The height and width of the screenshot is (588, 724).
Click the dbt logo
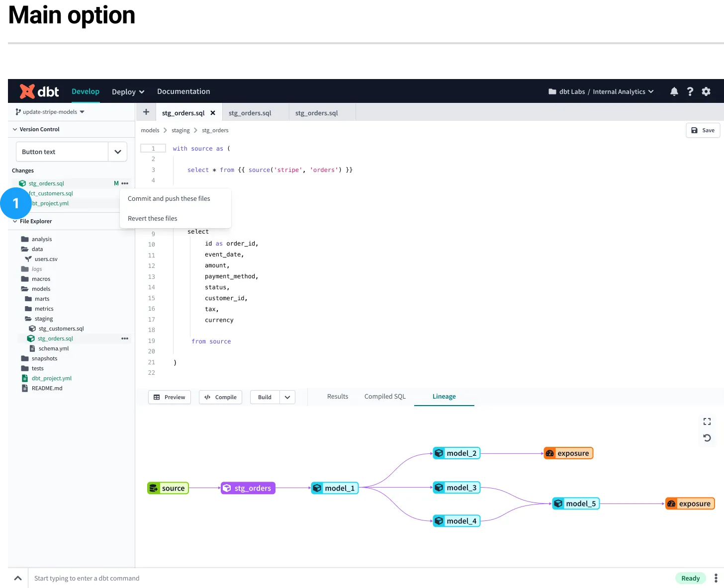tap(39, 91)
